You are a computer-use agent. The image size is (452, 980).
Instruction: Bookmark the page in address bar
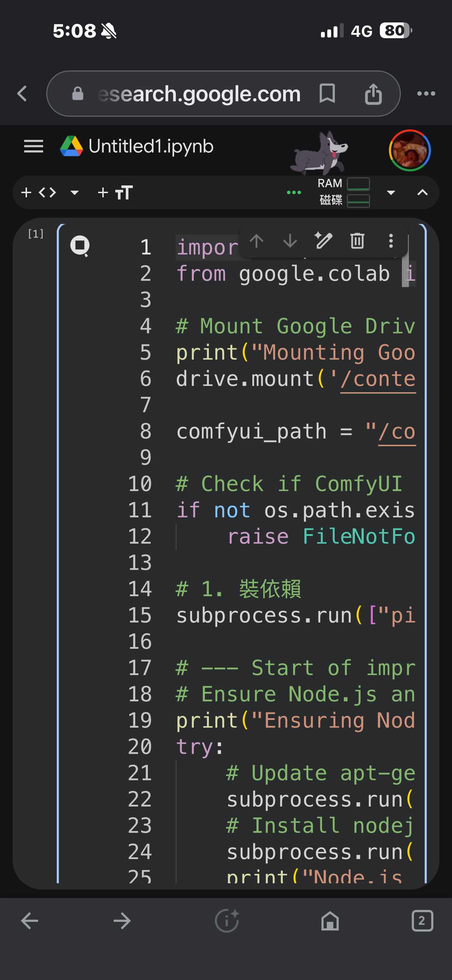[327, 94]
